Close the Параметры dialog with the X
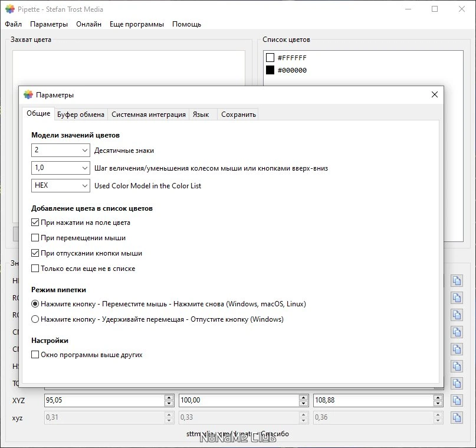 [434, 95]
